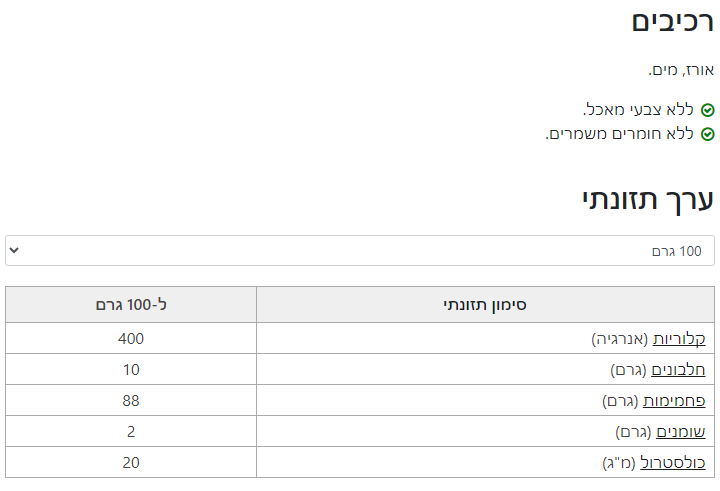
Task: Click the carbohydrates value 88
Action: coord(131,401)
